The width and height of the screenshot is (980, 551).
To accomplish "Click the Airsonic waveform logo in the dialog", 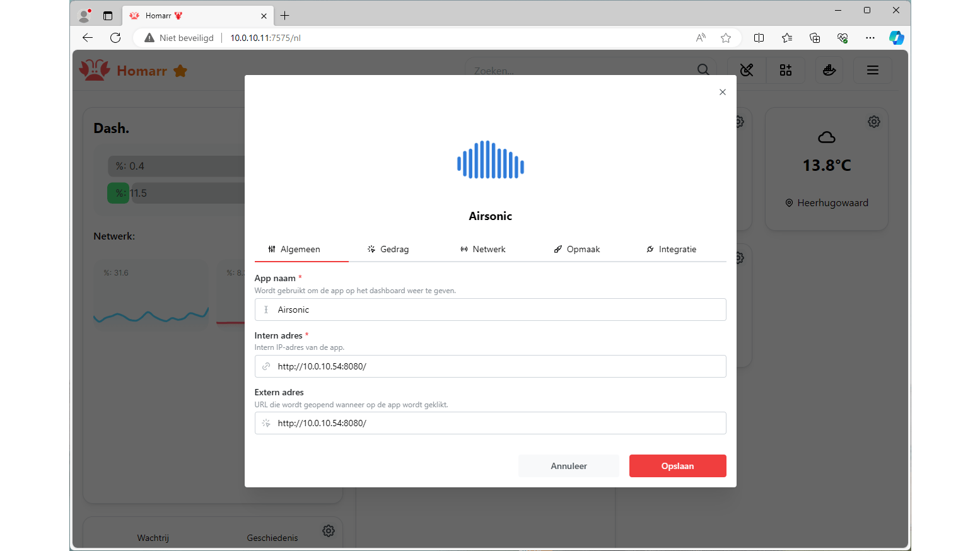I will pyautogui.click(x=491, y=159).
